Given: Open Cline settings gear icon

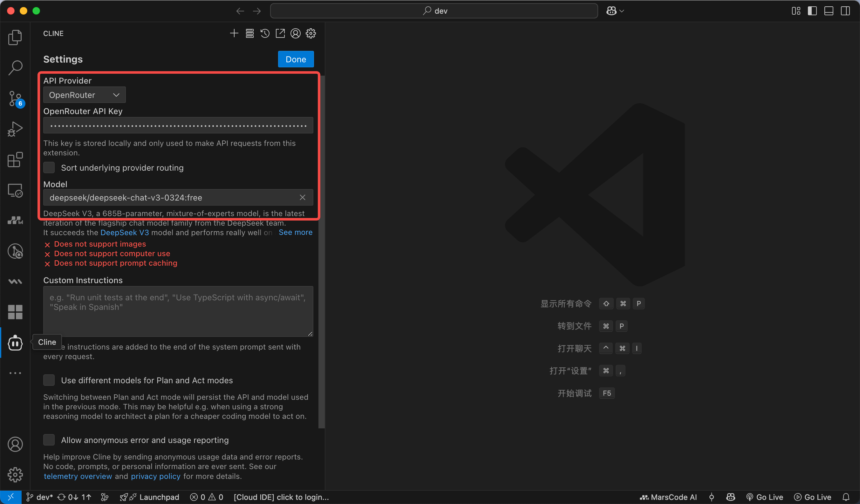Looking at the screenshot, I should 311,33.
